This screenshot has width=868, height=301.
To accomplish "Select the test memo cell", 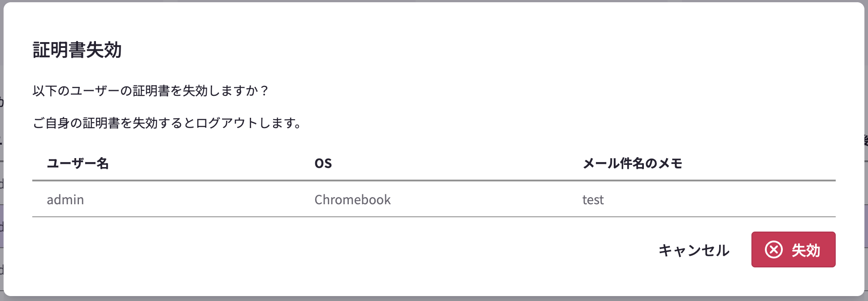I will [593, 199].
